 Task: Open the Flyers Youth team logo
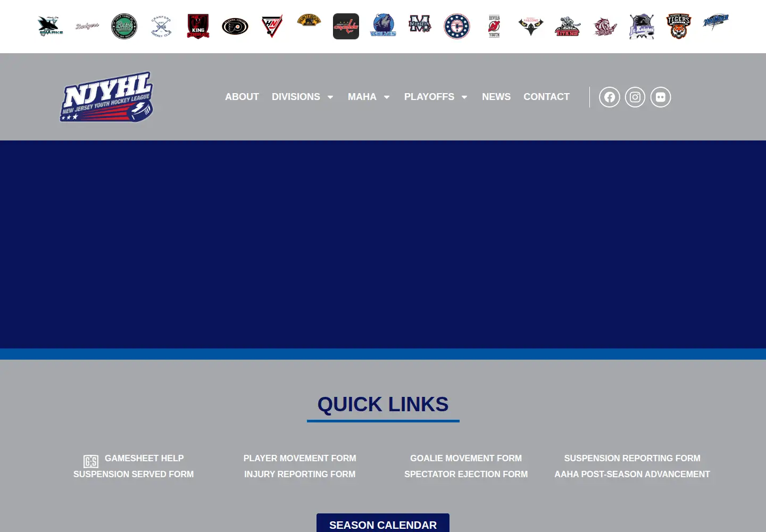pos(235,26)
